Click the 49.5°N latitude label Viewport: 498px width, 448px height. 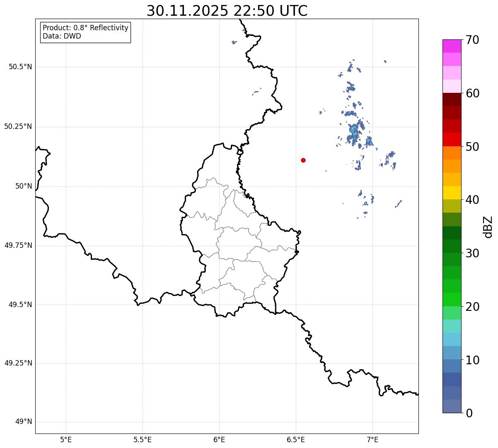[20, 305]
